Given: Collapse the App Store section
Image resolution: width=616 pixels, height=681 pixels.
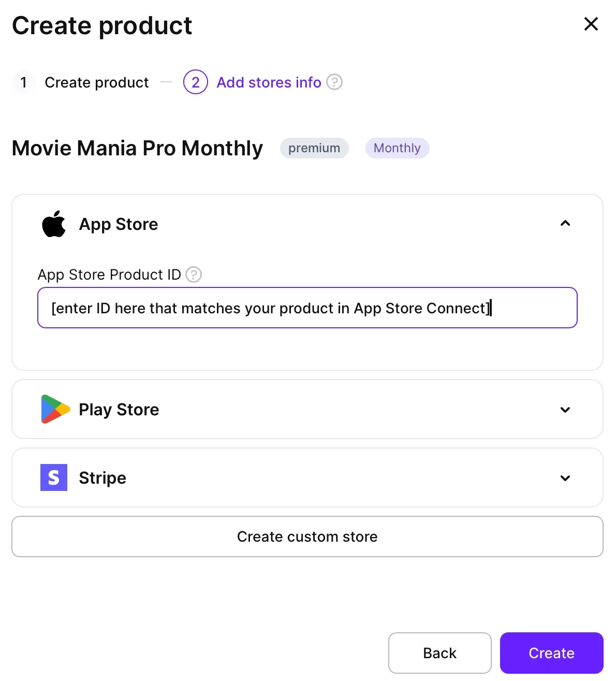Looking at the screenshot, I should click(x=565, y=224).
